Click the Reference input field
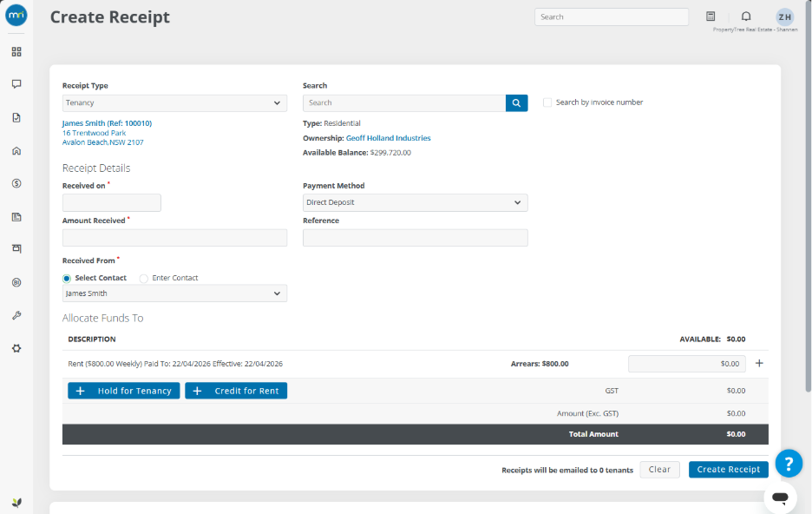 [x=416, y=238]
